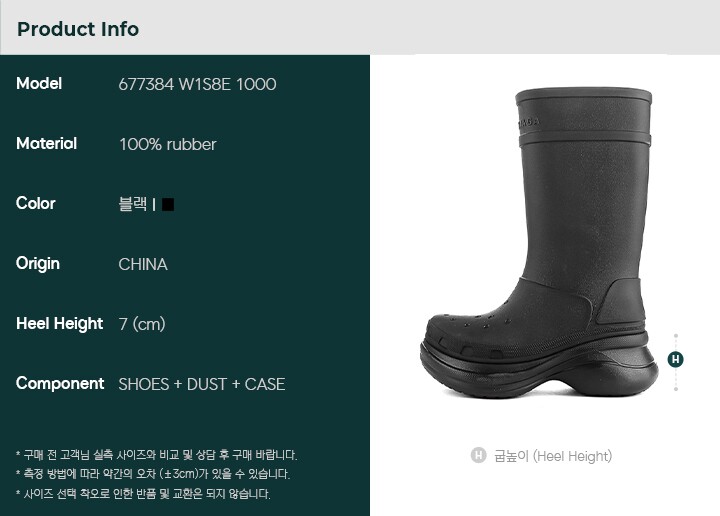Click the Component label

point(60,383)
